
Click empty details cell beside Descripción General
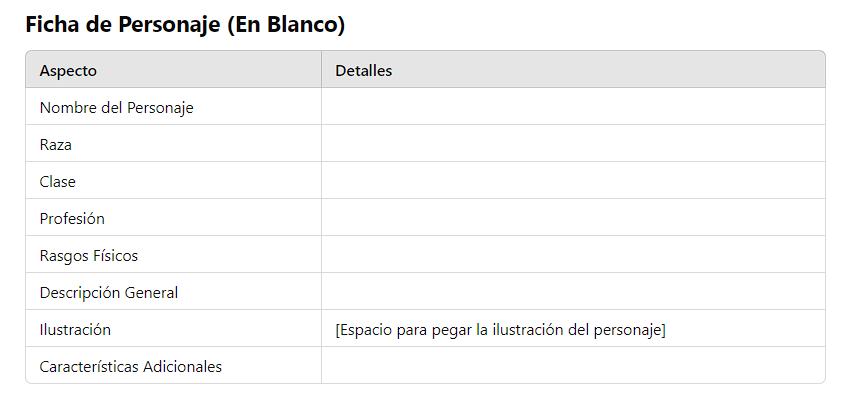[574, 291]
